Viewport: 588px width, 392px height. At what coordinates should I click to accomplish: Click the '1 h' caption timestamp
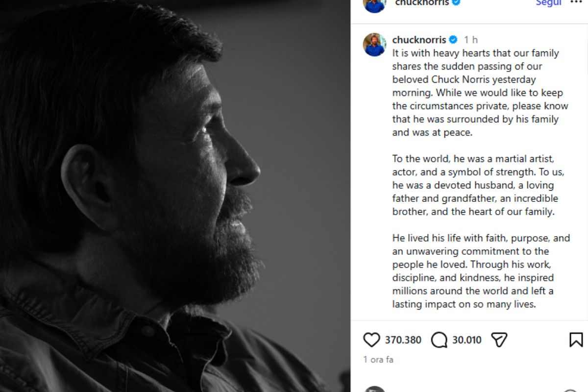(471, 40)
